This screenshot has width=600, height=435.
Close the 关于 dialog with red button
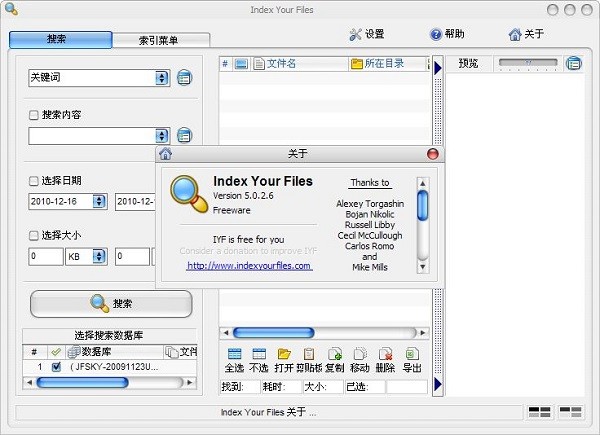click(x=433, y=154)
